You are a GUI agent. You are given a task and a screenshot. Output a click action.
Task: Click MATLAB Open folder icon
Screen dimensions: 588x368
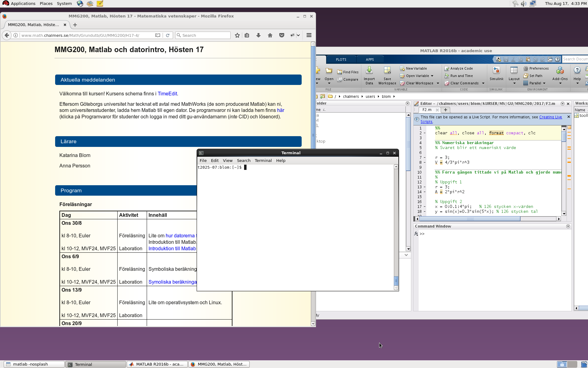point(329,71)
